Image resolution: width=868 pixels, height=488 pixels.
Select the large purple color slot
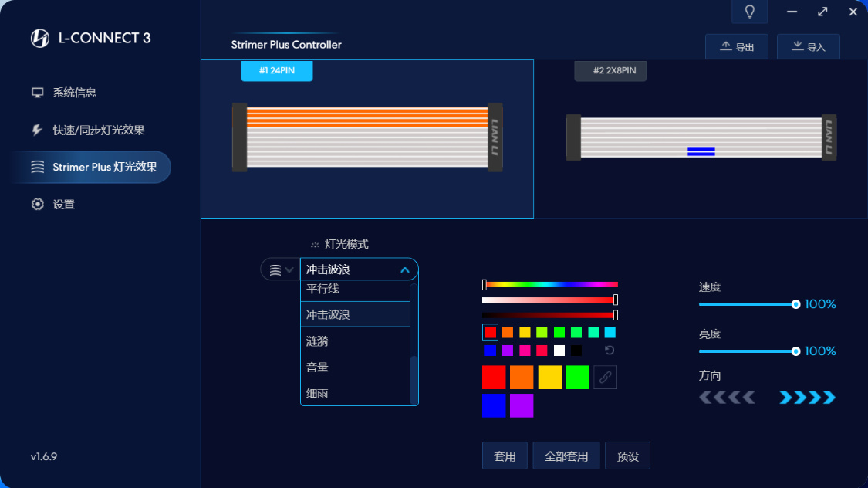click(522, 405)
